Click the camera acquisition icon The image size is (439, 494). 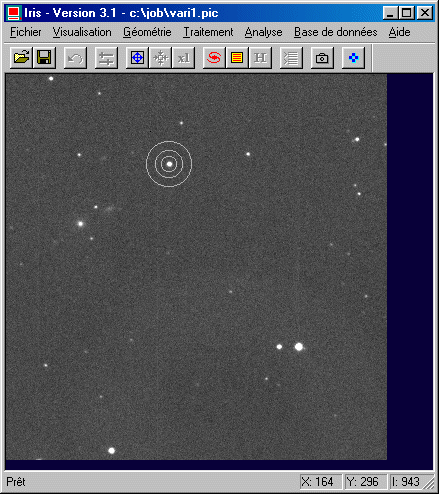tap(322, 58)
